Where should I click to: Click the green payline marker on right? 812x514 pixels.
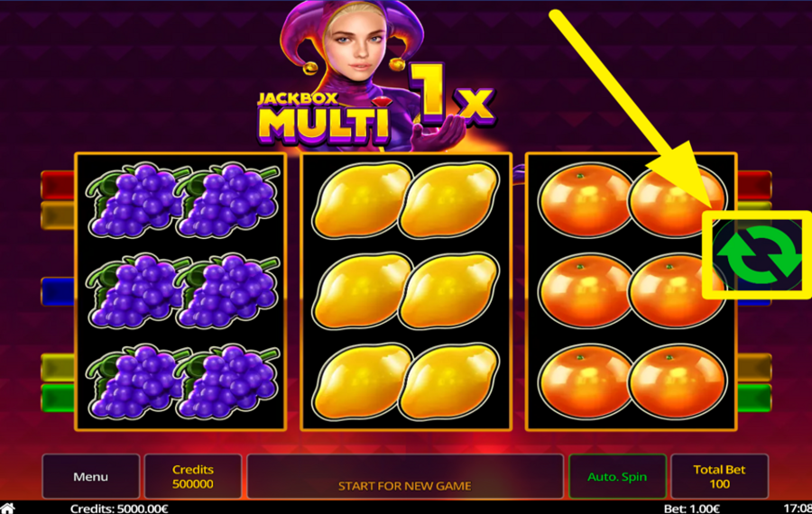pyautogui.click(x=754, y=398)
